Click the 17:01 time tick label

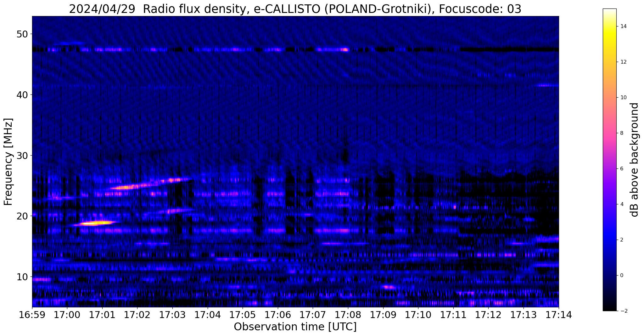102,315
